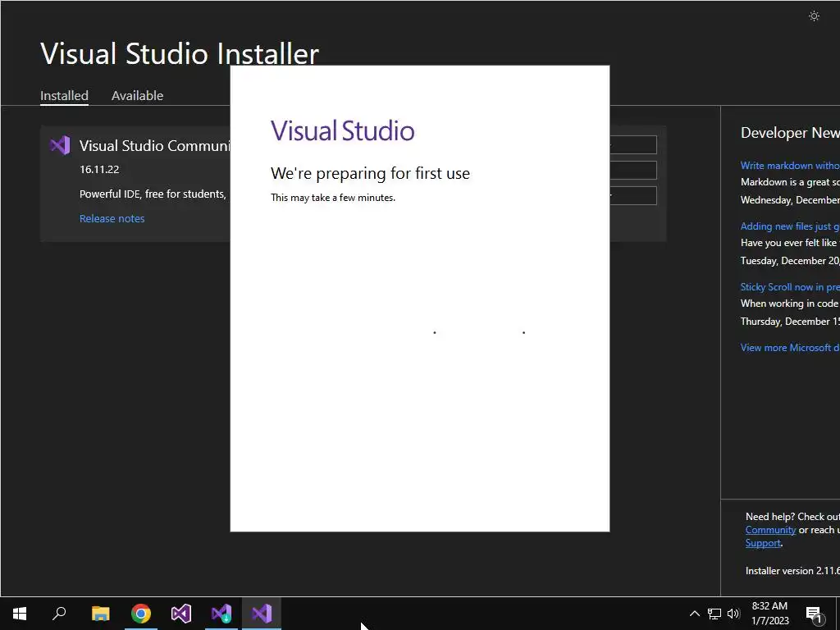Click the volume speaker tray icon
This screenshot has width=840, height=630.
[x=733, y=614]
